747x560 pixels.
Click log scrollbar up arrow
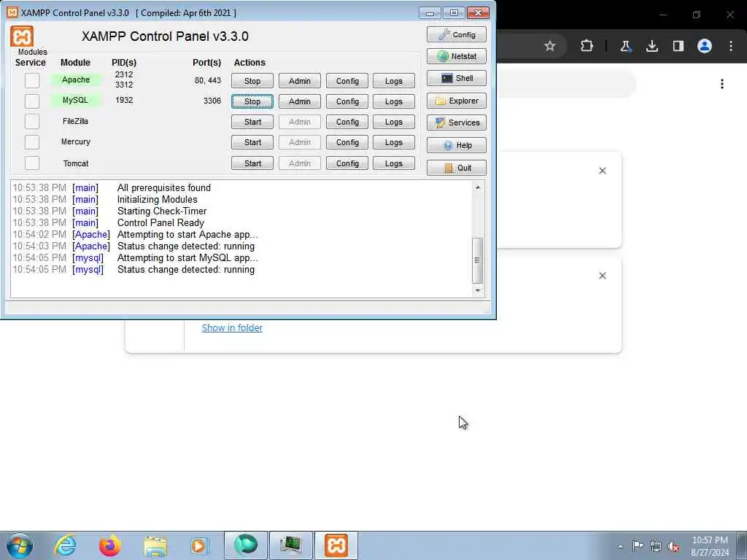click(x=477, y=187)
